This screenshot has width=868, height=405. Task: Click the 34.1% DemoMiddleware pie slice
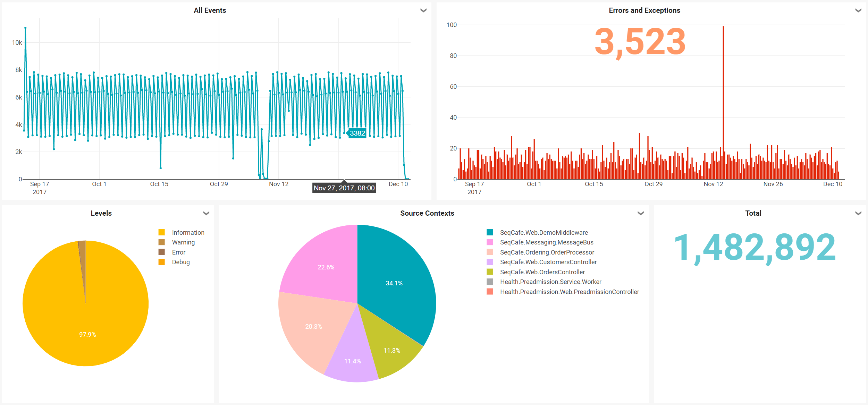(x=394, y=283)
